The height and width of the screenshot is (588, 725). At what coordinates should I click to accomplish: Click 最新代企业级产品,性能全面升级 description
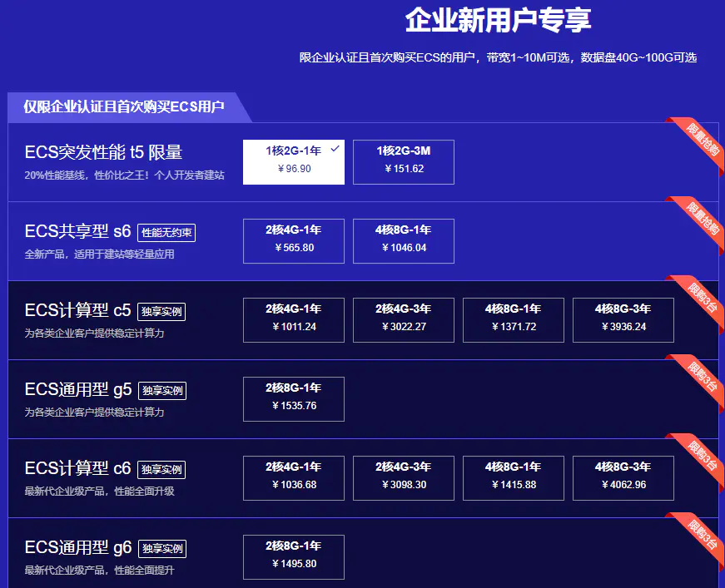[99, 492]
